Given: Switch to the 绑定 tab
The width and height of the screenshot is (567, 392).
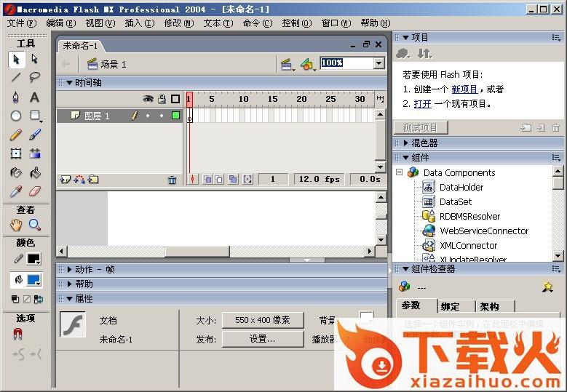Looking at the screenshot, I should [x=456, y=306].
